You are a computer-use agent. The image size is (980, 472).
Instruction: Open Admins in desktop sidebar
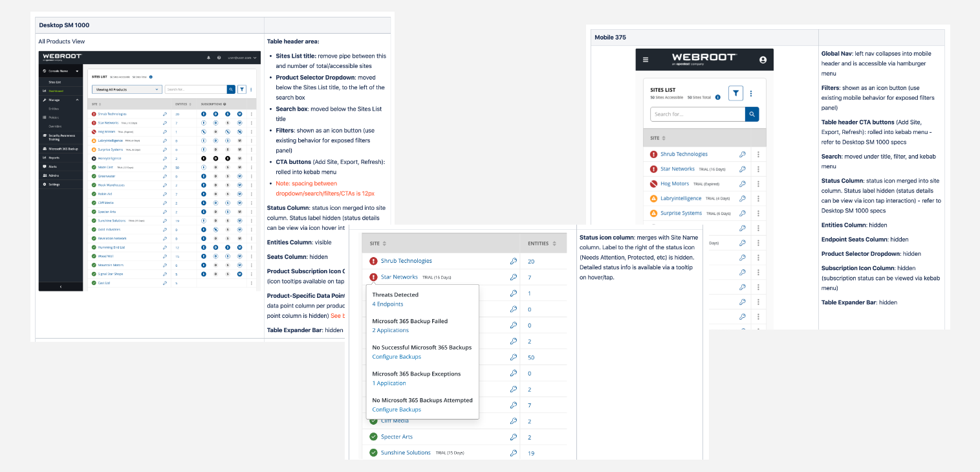(54, 175)
